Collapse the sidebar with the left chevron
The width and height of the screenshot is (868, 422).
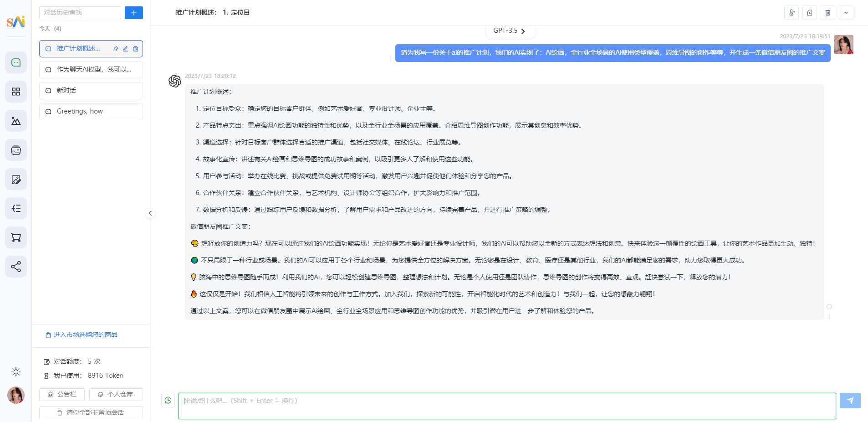pyautogui.click(x=150, y=213)
